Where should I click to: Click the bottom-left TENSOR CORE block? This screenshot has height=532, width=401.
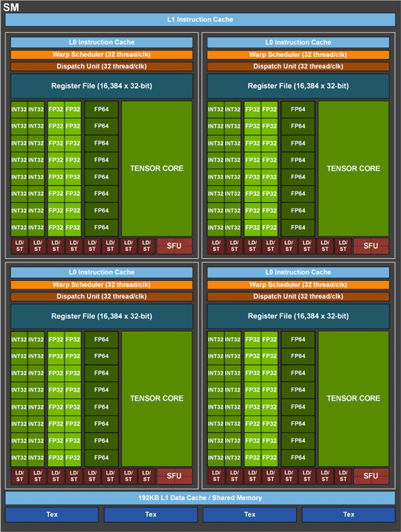click(x=157, y=399)
